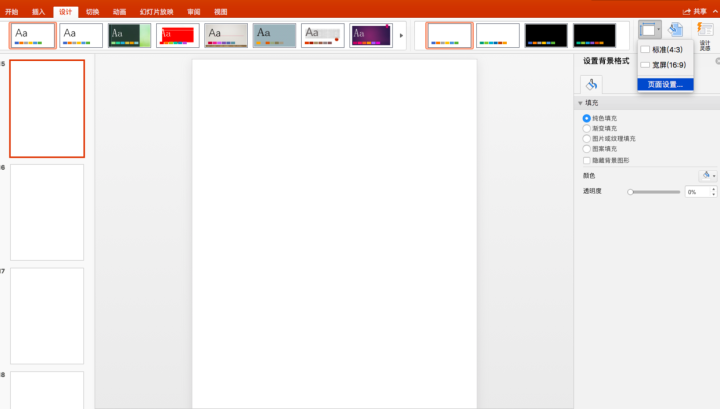Image resolution: width=720 pixels, height=409 pixels.
Task: Select slide 7 thumbnail
Action: click(47, 316)
